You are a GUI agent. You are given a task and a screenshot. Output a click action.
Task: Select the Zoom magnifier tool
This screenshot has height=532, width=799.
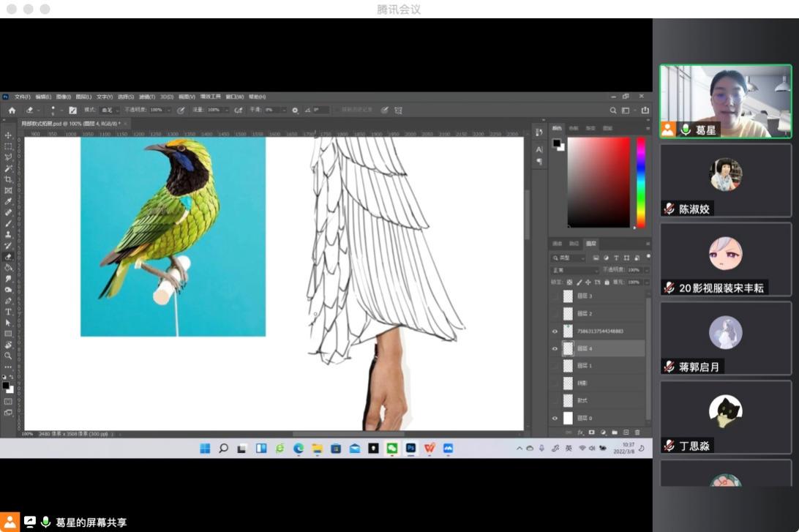click(8, 356)
